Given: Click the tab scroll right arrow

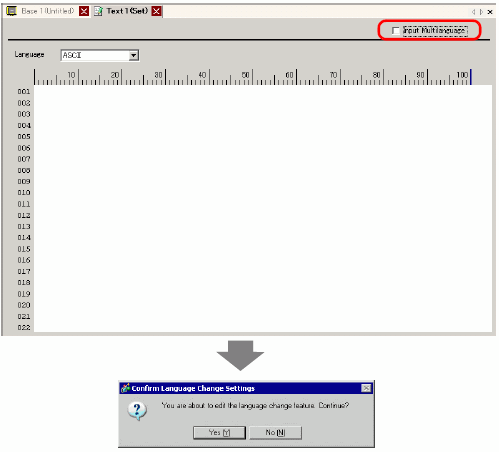Looking at the screenshot, I should tap(481, 12).
